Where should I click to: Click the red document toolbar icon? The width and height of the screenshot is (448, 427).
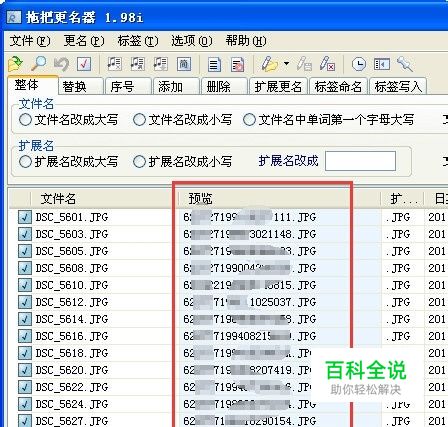click(237, 64)
